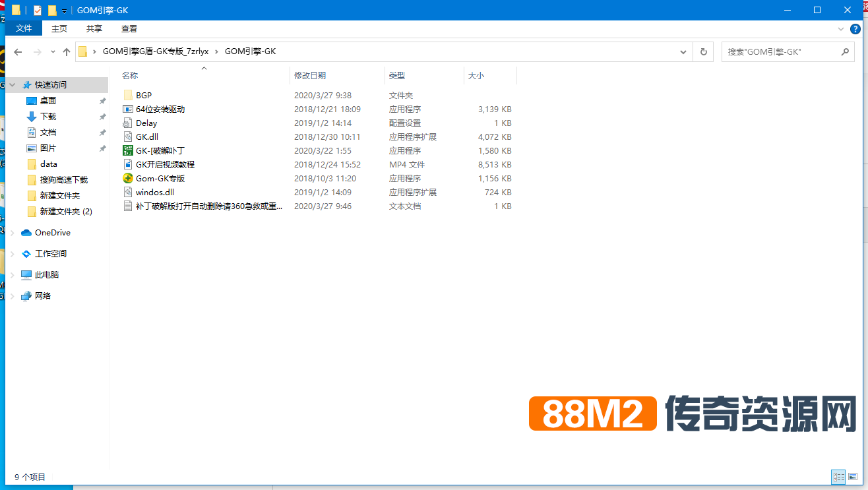Select the GK.dll file icon

[128, 137]
